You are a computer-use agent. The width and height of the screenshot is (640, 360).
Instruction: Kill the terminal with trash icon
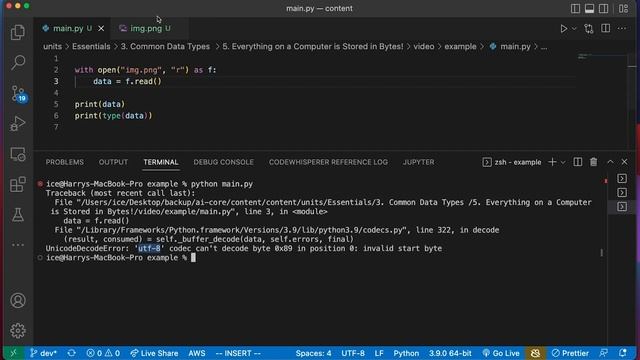point(593,162)
